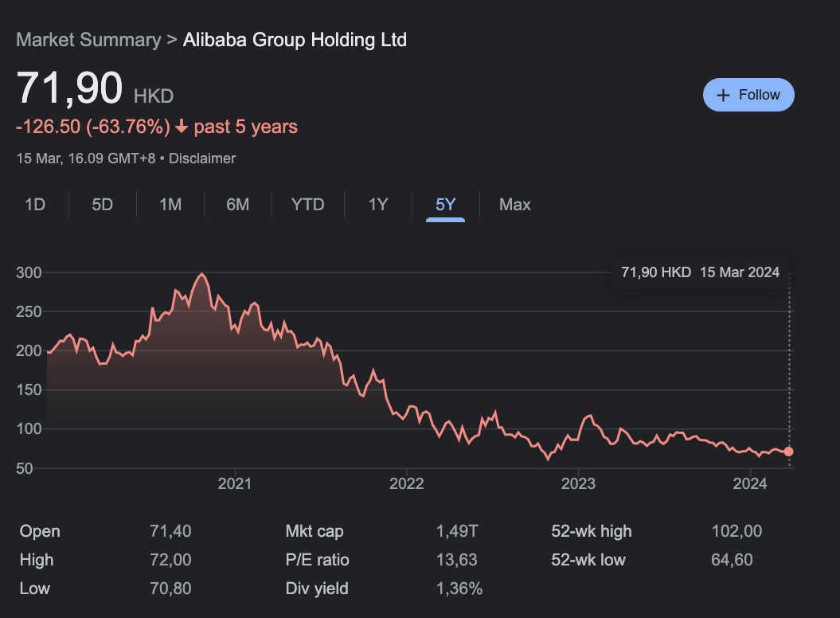Screen dimensions: 840x618
Task: Click the price peak near 300
Action: (201, 275)
